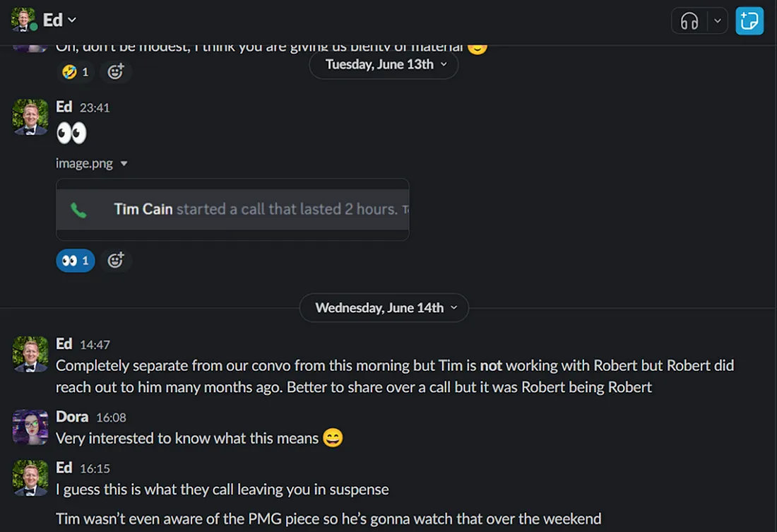Open the canvas icon in the header

[749, 21]
